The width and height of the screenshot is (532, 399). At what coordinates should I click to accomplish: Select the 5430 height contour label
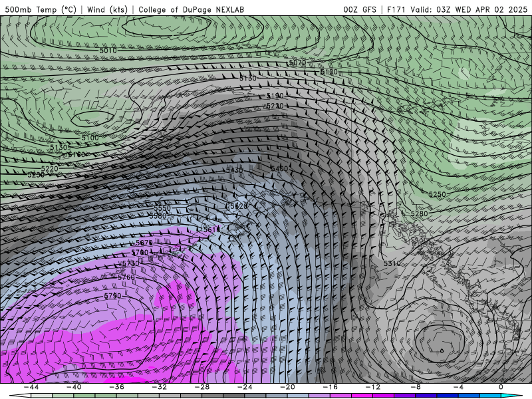235,170
